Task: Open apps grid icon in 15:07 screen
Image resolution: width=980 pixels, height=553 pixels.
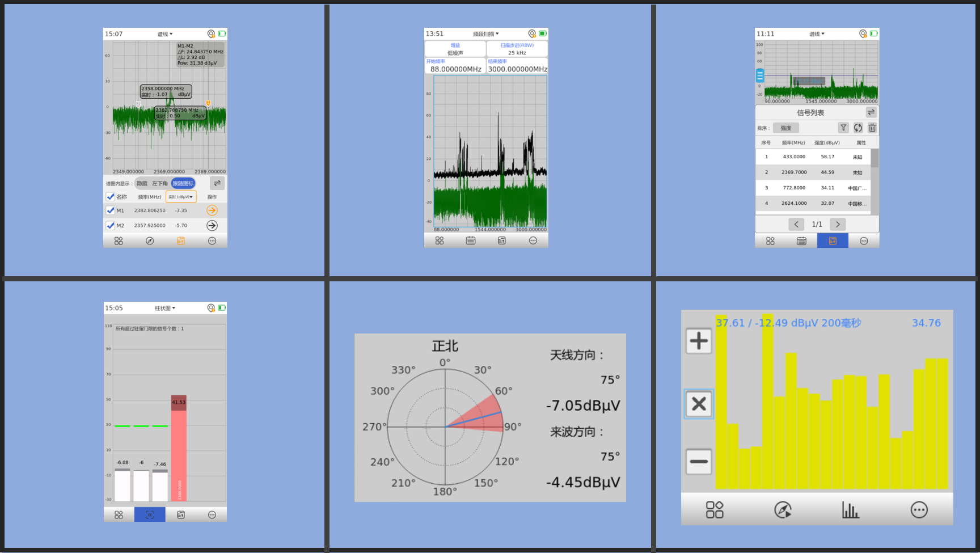Action: pos(119,241)
